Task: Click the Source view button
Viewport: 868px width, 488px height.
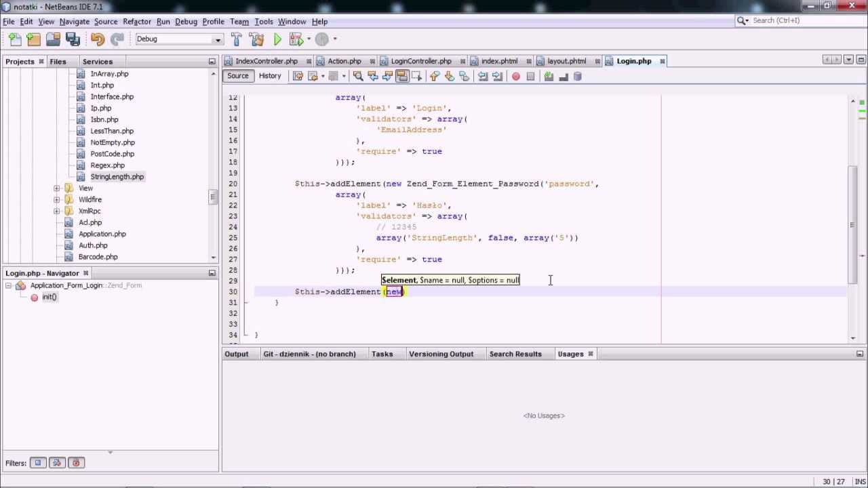Action: tap(238, 76)
